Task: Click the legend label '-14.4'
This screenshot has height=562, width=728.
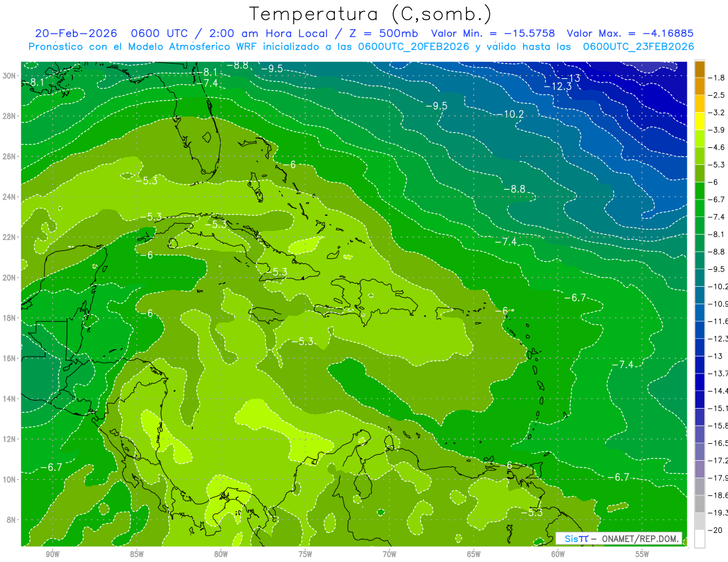Action: (718, 391)
